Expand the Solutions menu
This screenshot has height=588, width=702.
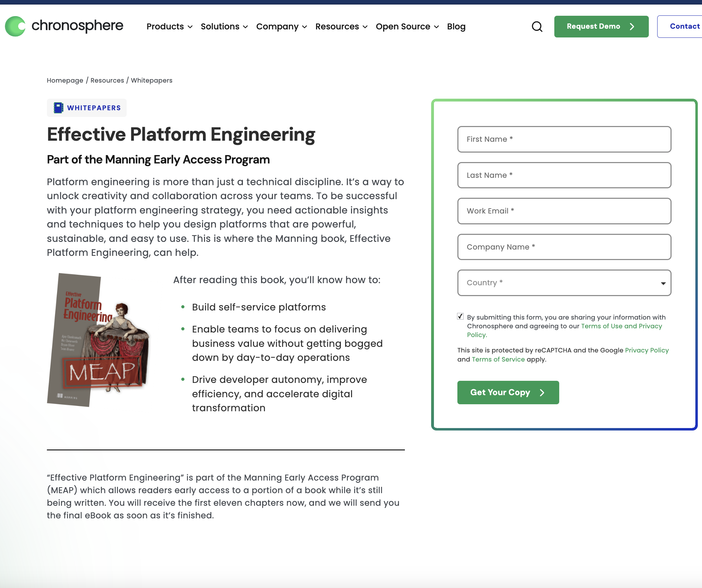click(x=224, y=27)
